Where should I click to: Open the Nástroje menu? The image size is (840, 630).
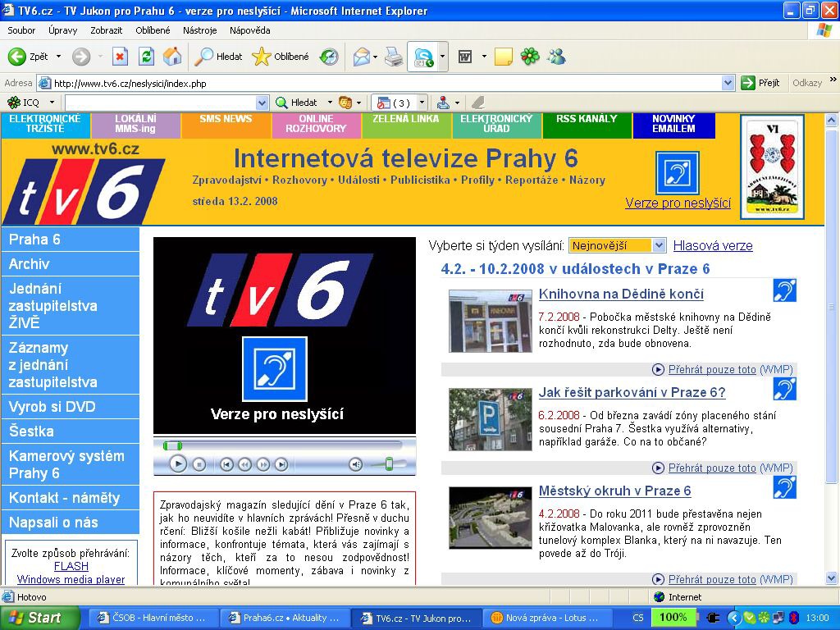pos(200,30)
